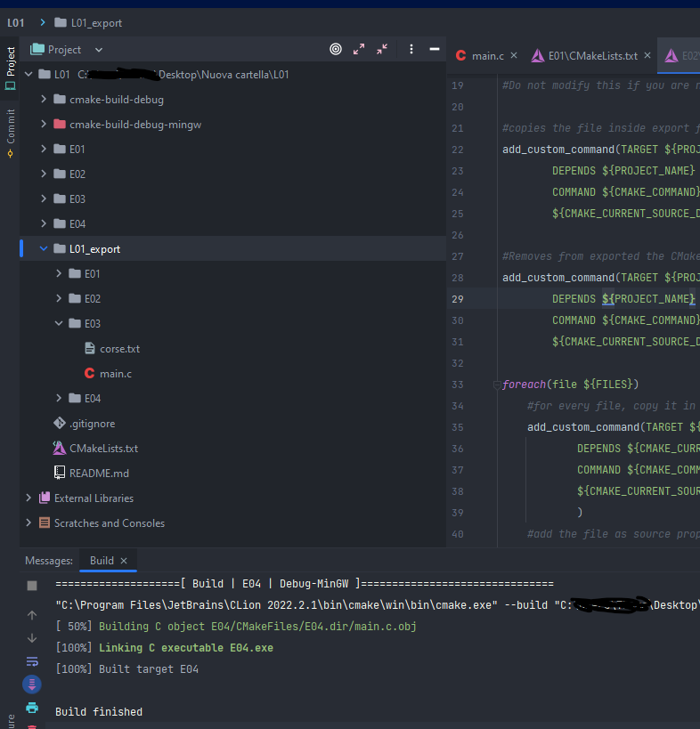This screenshot has width=700, height=729.
Task: Select corse.txt file in tree
Action: (x=119, y=349)
